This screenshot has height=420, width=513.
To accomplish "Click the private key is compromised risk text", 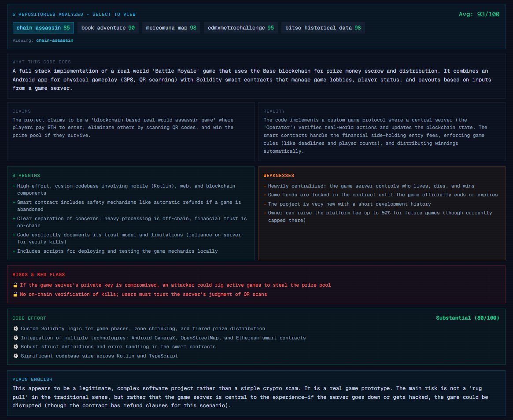I will click(x=175, y=285).
